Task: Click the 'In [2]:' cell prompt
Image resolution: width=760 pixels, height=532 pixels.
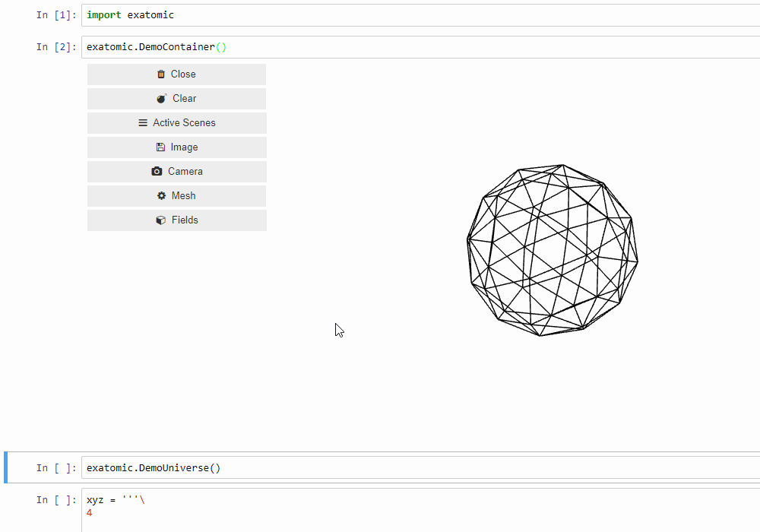Action: (56, 47)
